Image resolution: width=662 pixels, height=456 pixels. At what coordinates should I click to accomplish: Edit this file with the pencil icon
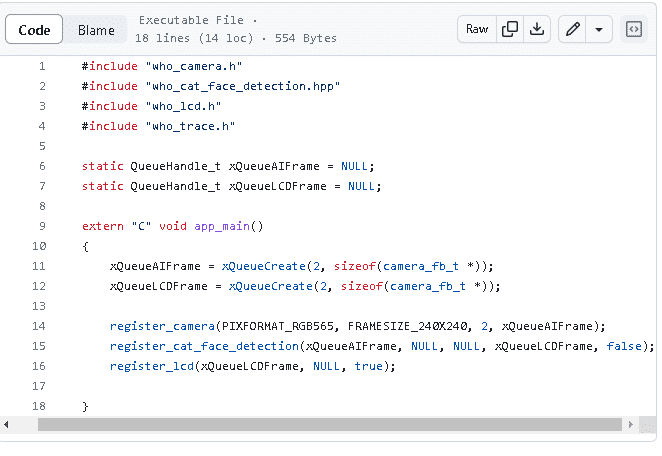(x=573, y=29)
